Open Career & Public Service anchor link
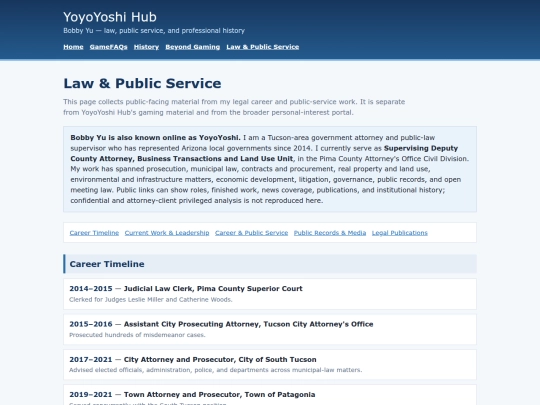 pos(251,233)
